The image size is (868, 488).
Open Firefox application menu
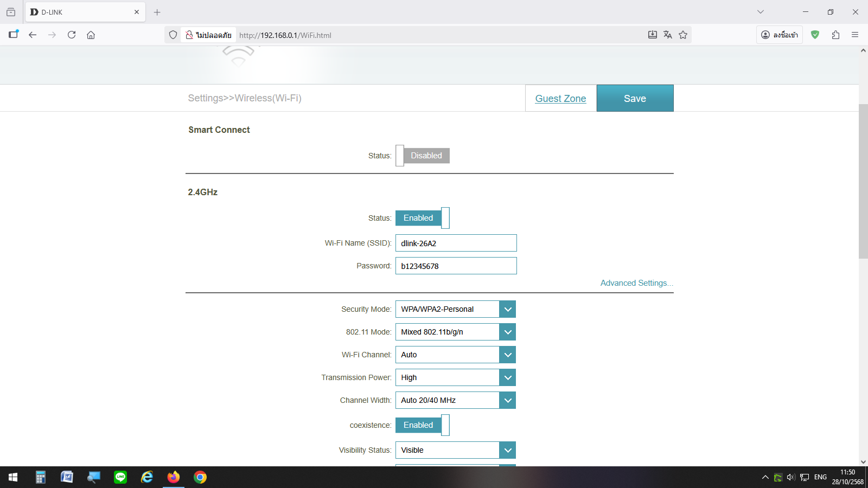[855, 35]
